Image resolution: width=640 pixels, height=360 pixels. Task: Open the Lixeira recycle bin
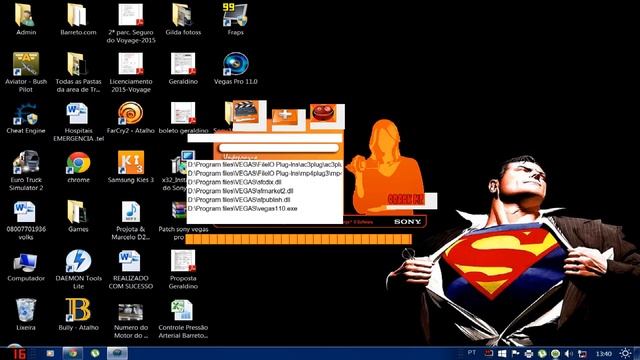(26, 314)
